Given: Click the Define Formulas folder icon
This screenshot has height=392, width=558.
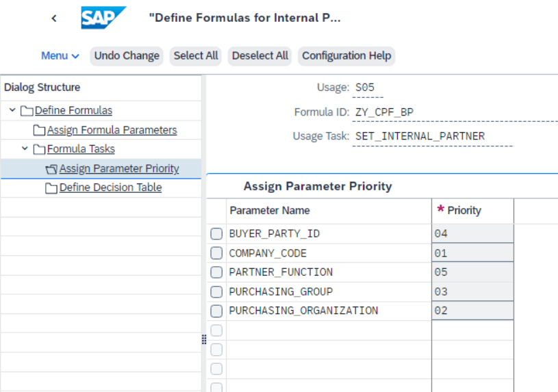Looking at the screenshot, I should (27, 111).
